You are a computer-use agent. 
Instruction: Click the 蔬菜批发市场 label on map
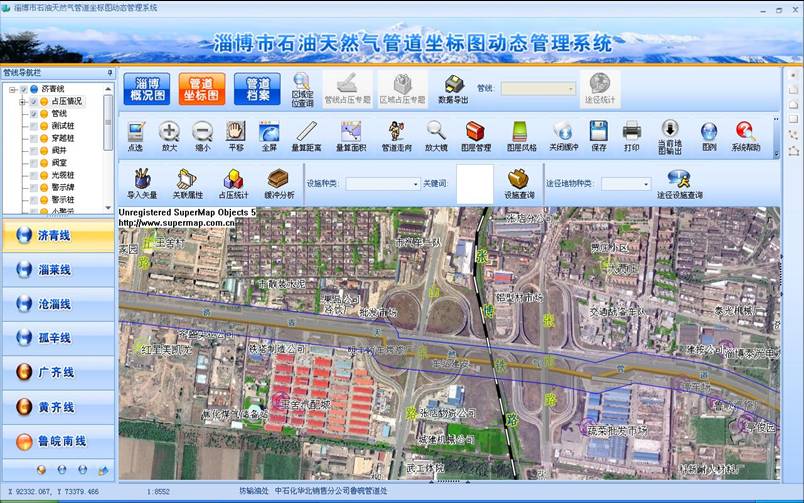[616, 431]
